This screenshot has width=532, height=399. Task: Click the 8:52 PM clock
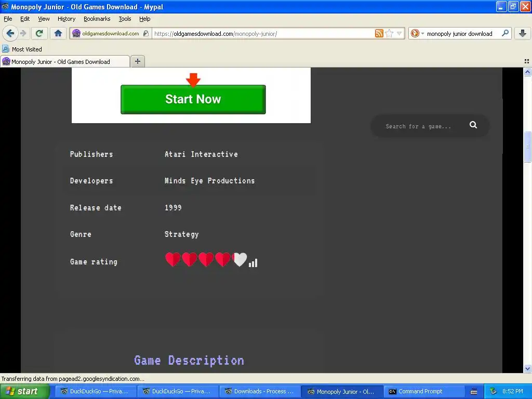tap(512, 391)
